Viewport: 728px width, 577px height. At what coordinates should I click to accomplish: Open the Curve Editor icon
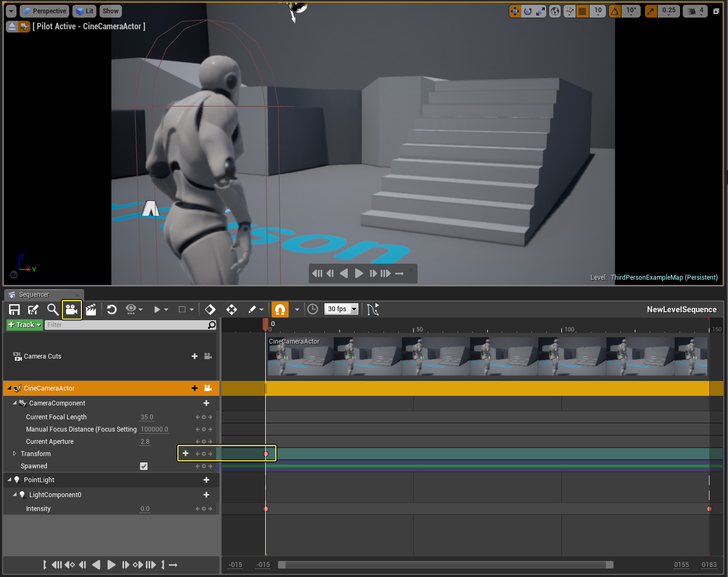click(373, 310)
